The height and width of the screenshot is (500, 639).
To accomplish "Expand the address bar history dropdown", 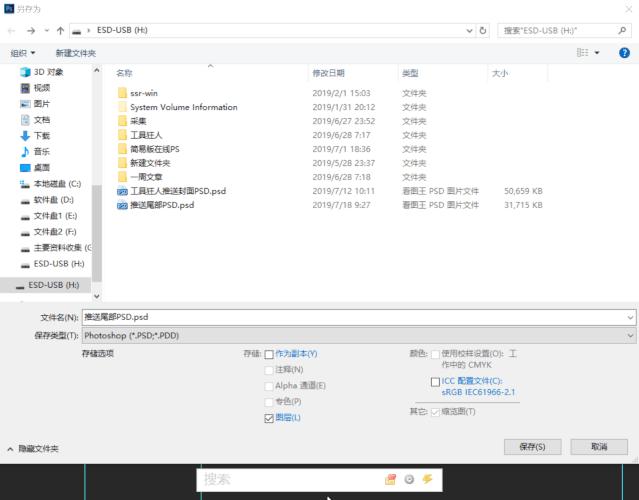I will coord(469,31).
